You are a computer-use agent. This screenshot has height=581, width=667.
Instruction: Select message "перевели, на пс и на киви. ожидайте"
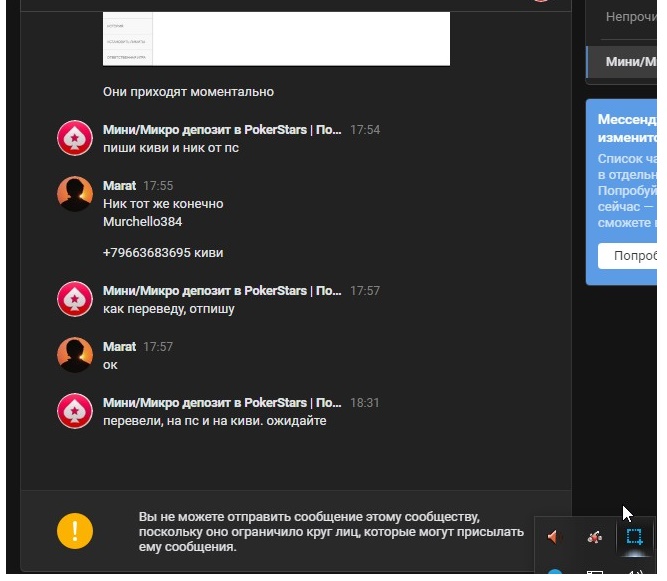pos(215,421)
